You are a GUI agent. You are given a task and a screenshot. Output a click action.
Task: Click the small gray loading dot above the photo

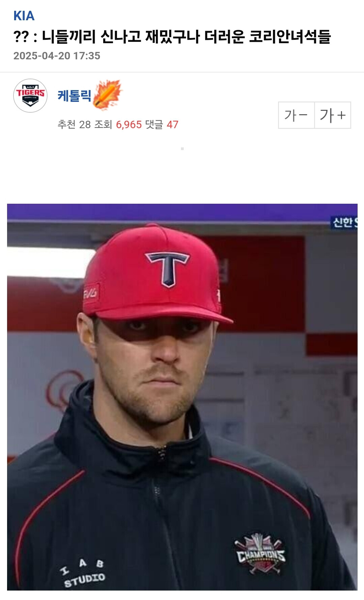(x=182, y=149)
